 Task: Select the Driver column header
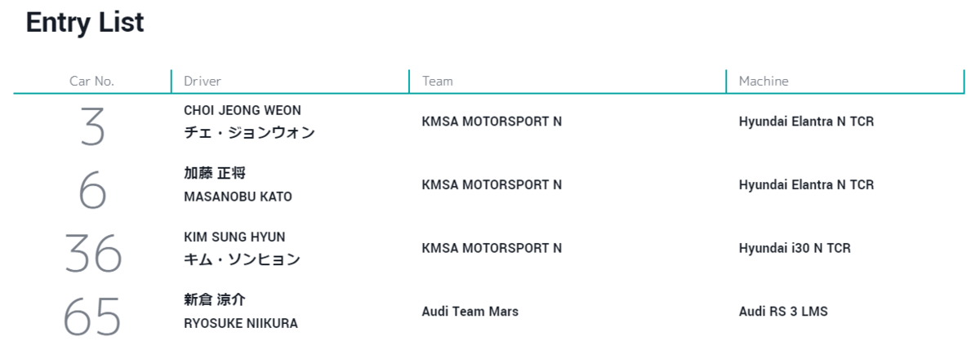click(x=203, y=81)
